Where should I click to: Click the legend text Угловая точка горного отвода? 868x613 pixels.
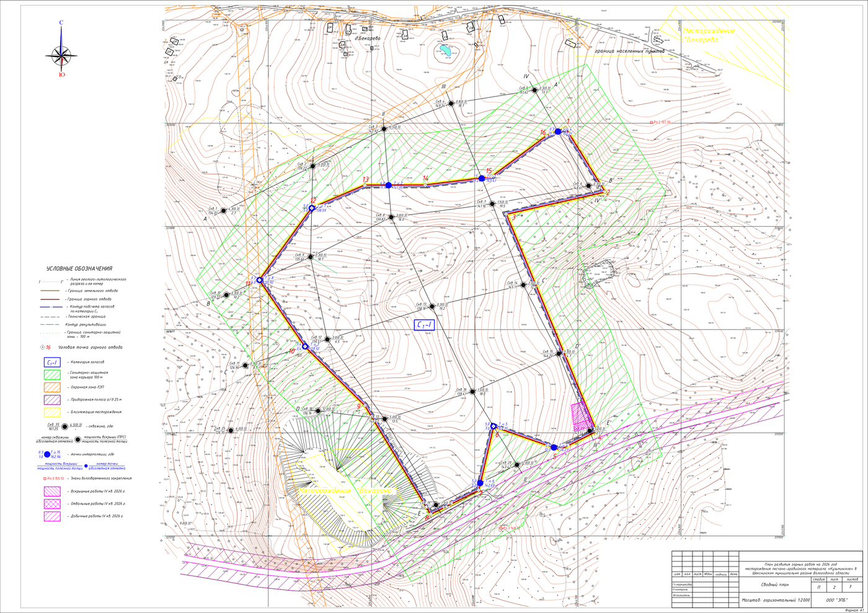click(91, 348)
